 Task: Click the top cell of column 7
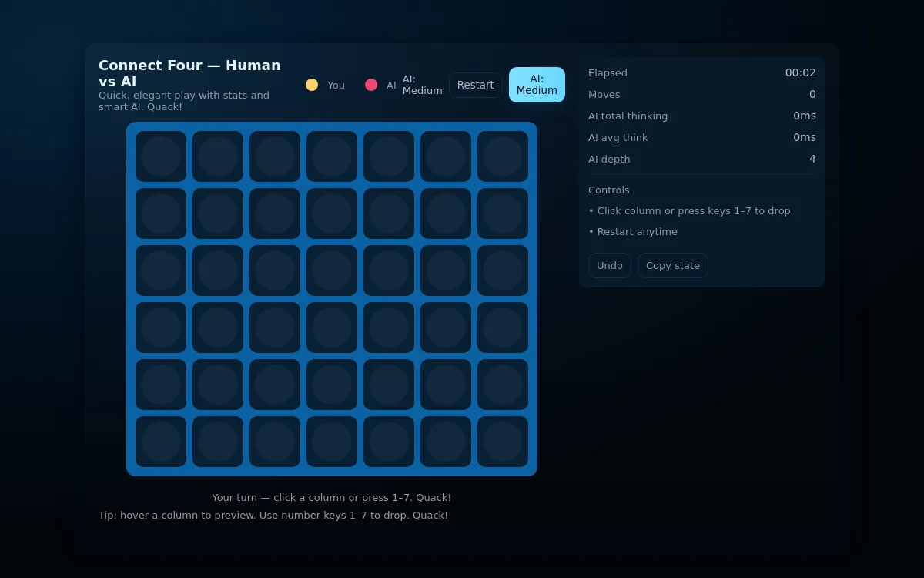click(503, 156)
